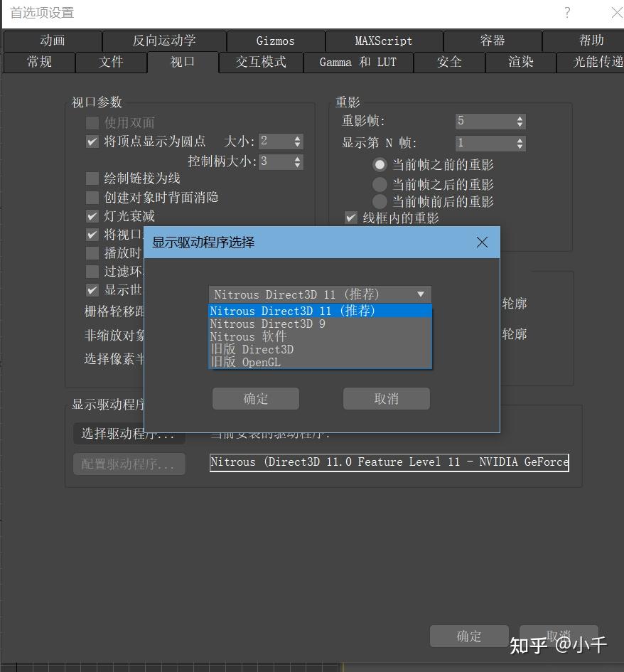Screen dimensions: 624x672
Task: Click the current driver name text field
Action: point(389,462)
